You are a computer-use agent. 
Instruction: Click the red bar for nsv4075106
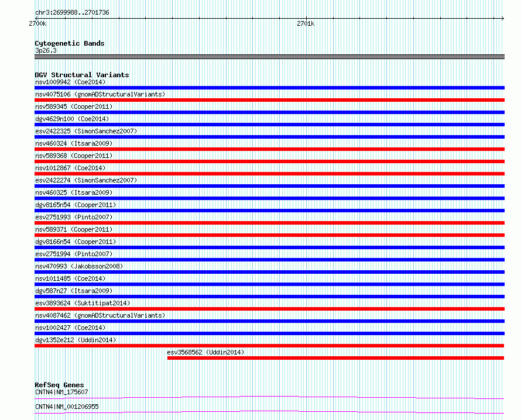click(x=269, y=100)
